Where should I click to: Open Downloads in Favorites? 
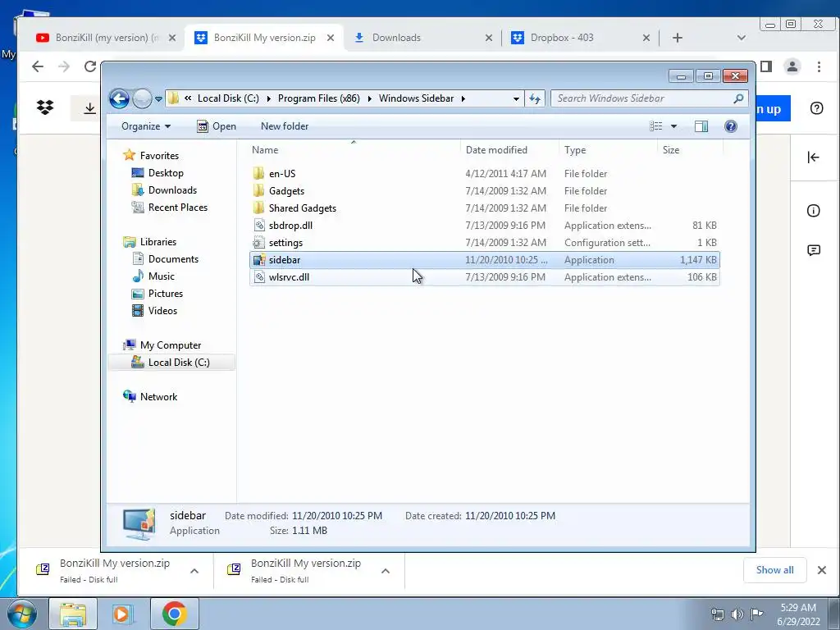coord(172,190)
